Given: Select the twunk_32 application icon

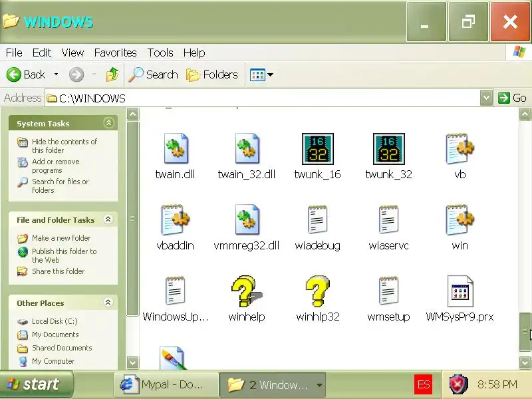Looking at the screenshot, I should pos(389,148).
